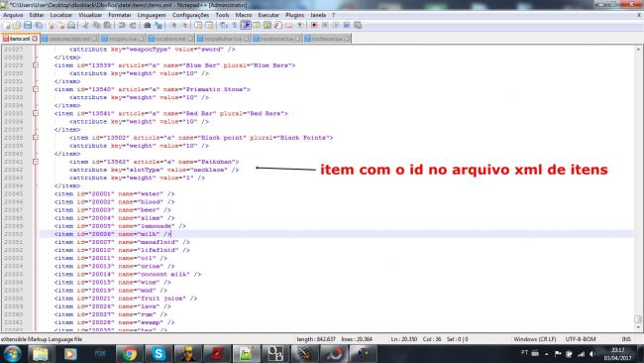Undo the last edit via toolbar
Image resolution: width=644 pixels, height=363 pixels.
[x=122, y=26]
